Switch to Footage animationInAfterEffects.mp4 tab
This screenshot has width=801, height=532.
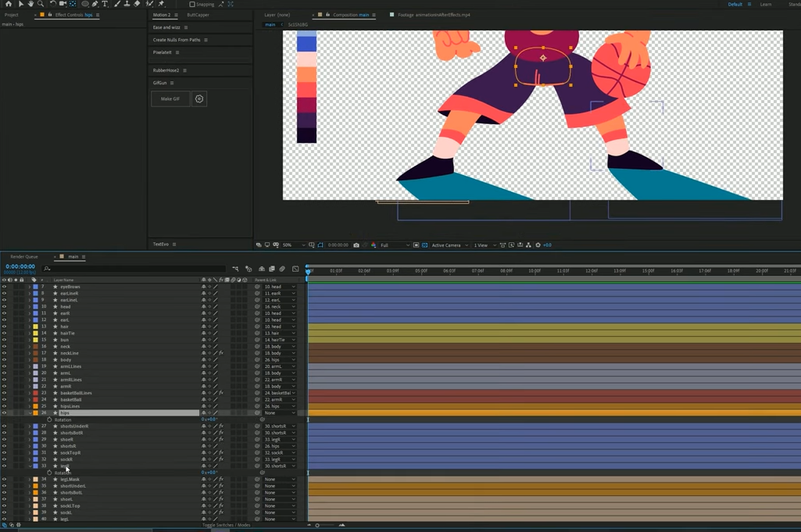click(434, 15)
